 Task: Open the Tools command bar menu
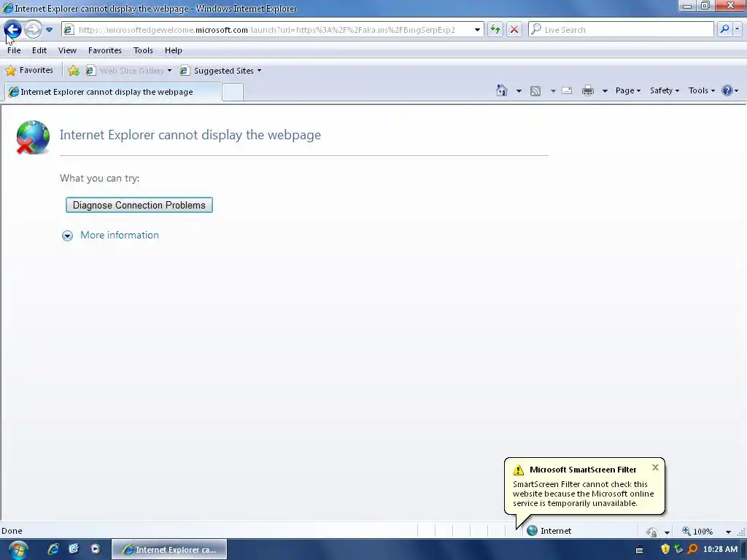click(701, 90)
